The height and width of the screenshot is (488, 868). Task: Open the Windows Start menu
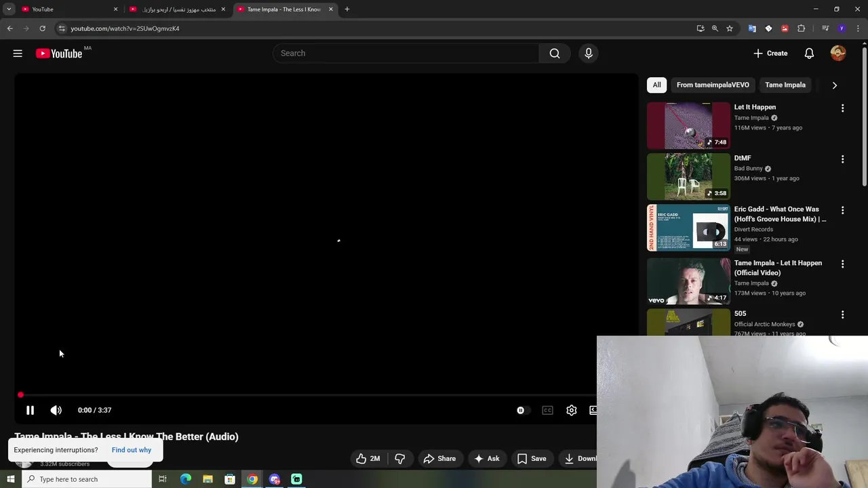[10, 479]
